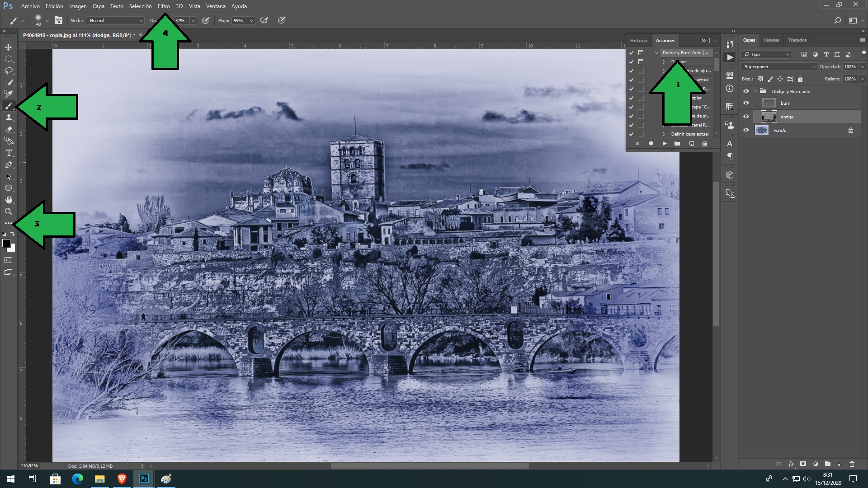Add a layer mask in Capas panel
The image size is (868, 488).
coord(803,464)
